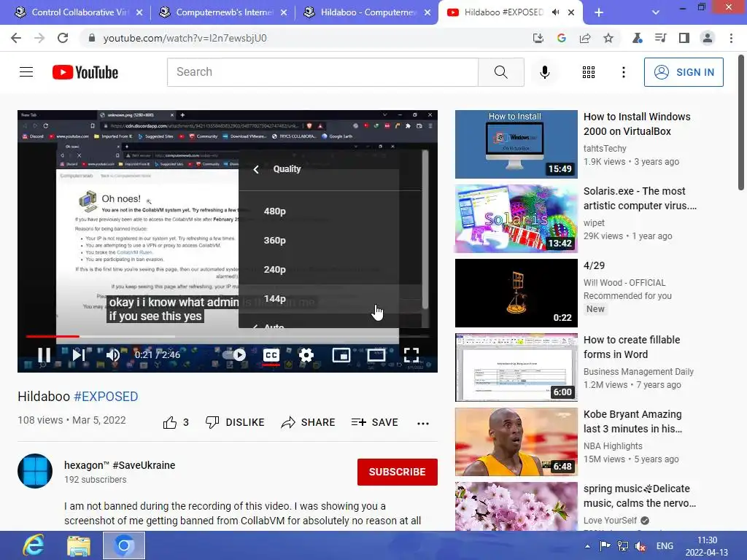747x560 pixels.
Task: Toggle the Chrome side panel
Action: (684, 38)
